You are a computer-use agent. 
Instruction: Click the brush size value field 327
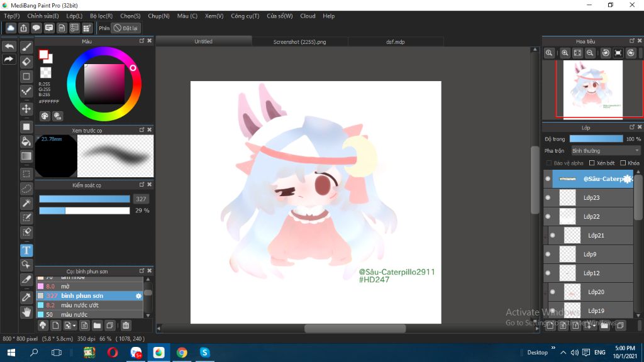click(142, 199)
